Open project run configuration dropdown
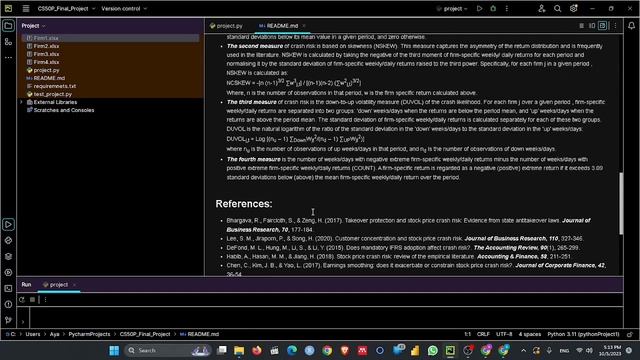640x360 pixels. tap(452, 9)
